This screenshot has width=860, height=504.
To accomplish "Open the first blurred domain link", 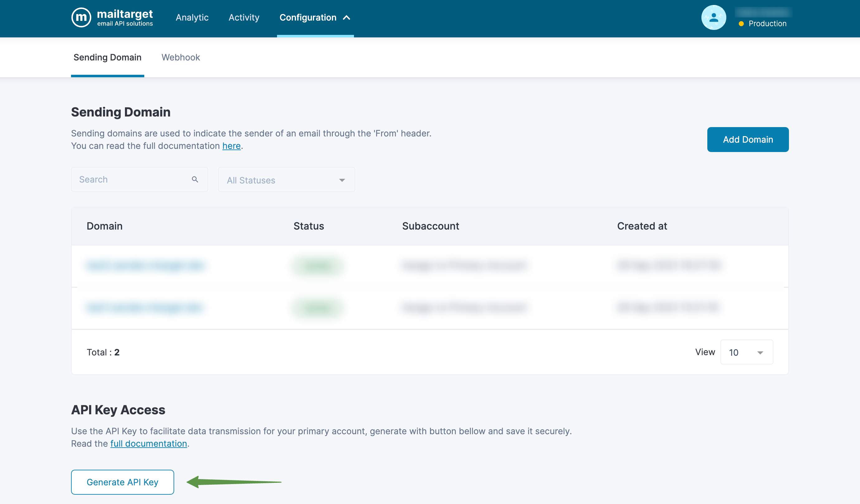I will click(x=146, y=265).
